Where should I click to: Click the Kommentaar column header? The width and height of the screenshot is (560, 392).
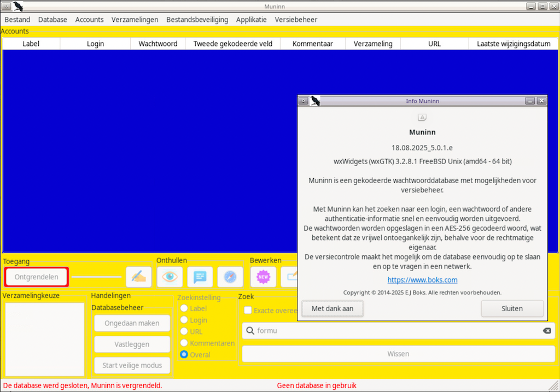click(312, 44)
